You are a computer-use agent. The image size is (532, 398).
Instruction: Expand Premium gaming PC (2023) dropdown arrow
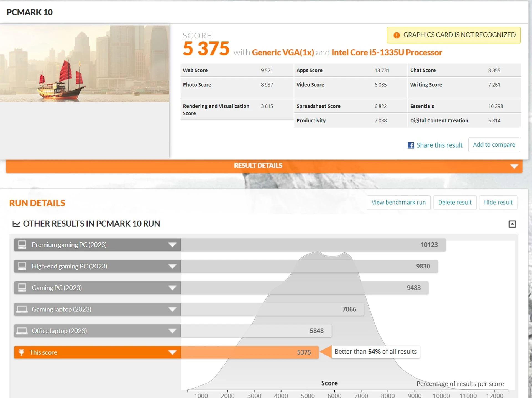coord(172,245)
